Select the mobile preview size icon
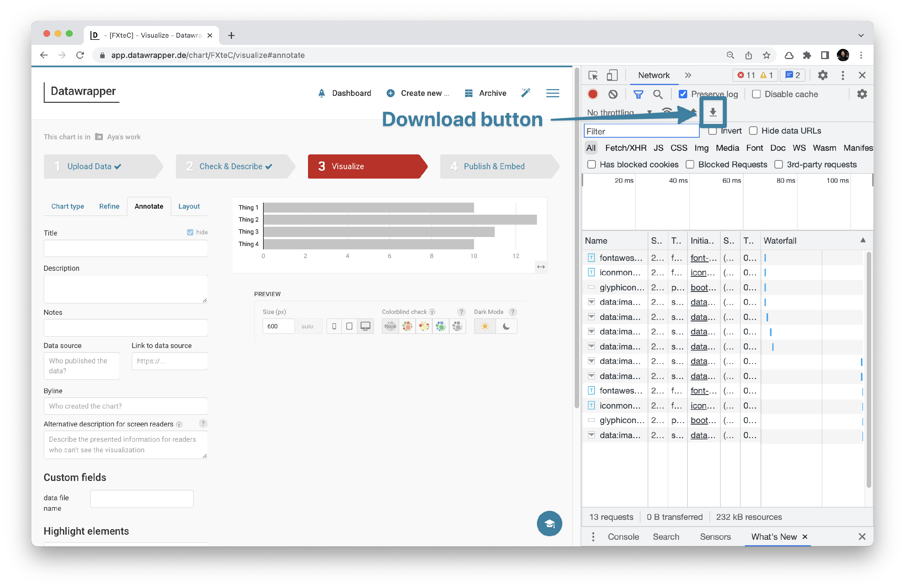 (334, 326)
